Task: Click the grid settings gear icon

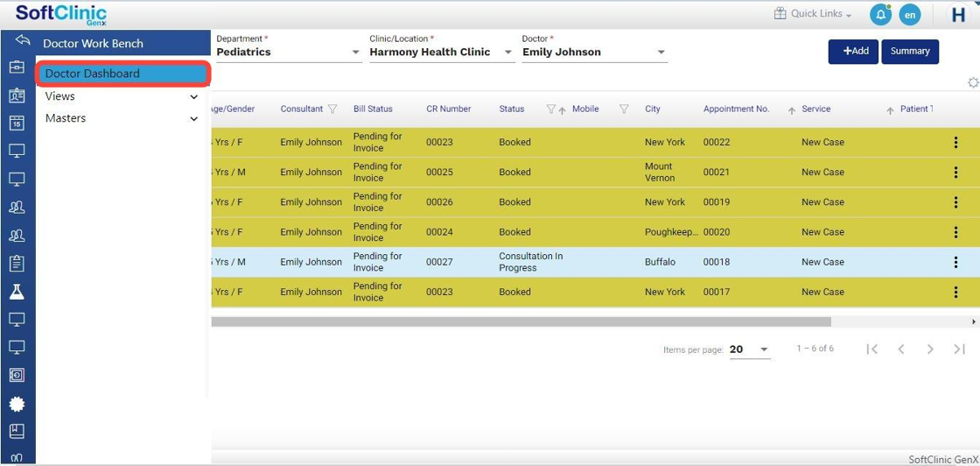Action: pos(973,82)
